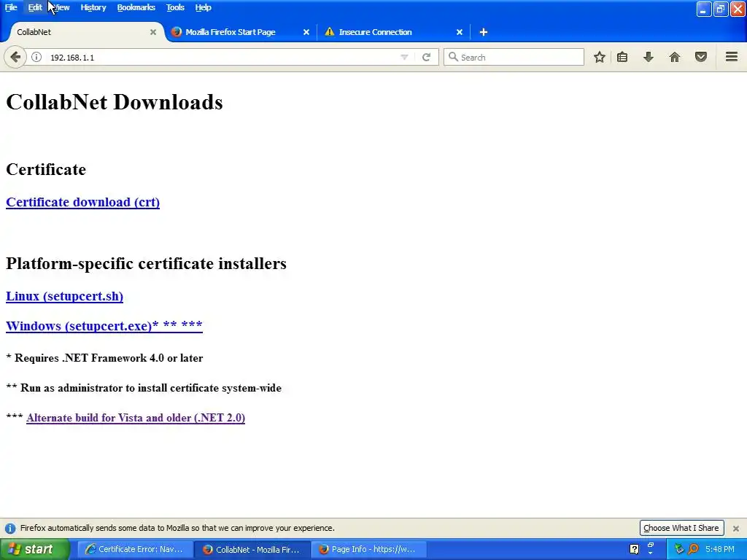Open the Tools menu
The width and height of the screenshot is (747, 560).
pyautogui.click(x=175, y=7)
